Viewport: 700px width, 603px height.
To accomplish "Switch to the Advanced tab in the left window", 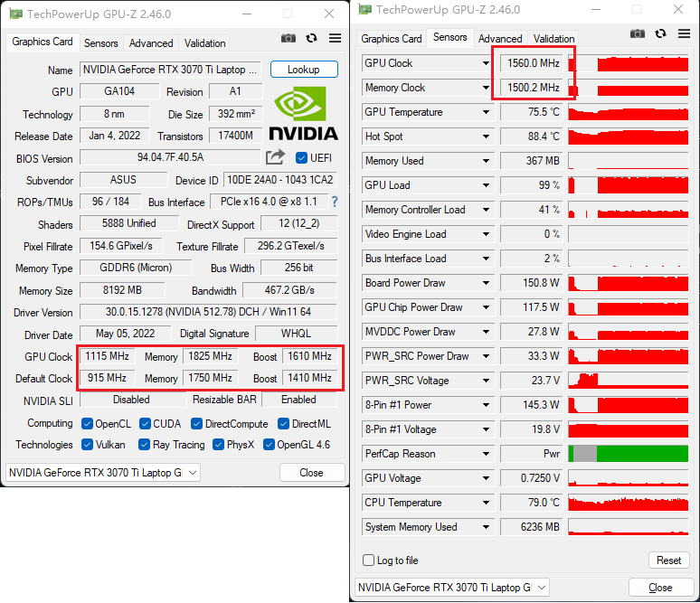I will pos(151,43).
